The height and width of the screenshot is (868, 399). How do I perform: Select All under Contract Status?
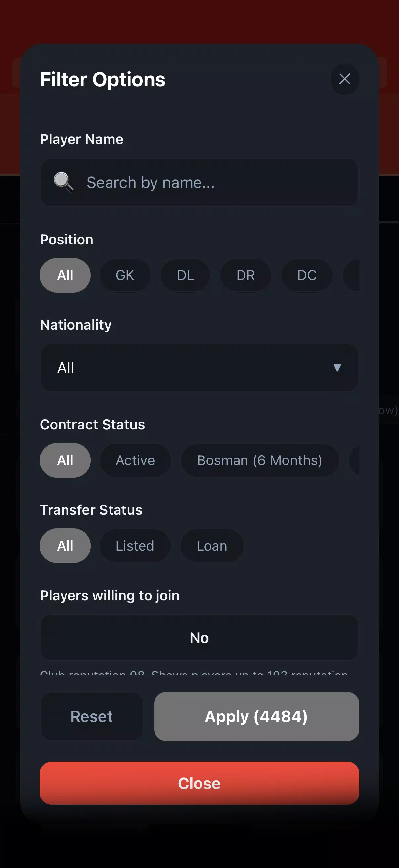(65, 460)
